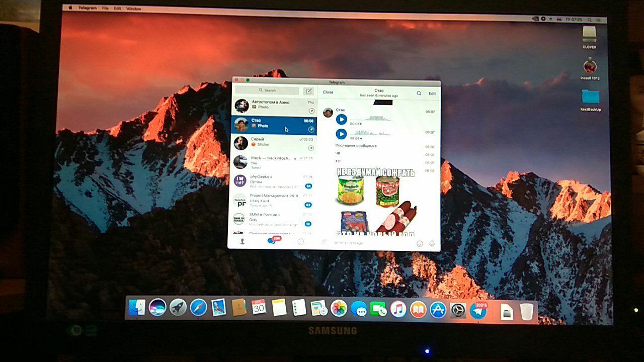Open the NextBackUp folder on the desktop
644x362 pixels.
click(591, 100)
